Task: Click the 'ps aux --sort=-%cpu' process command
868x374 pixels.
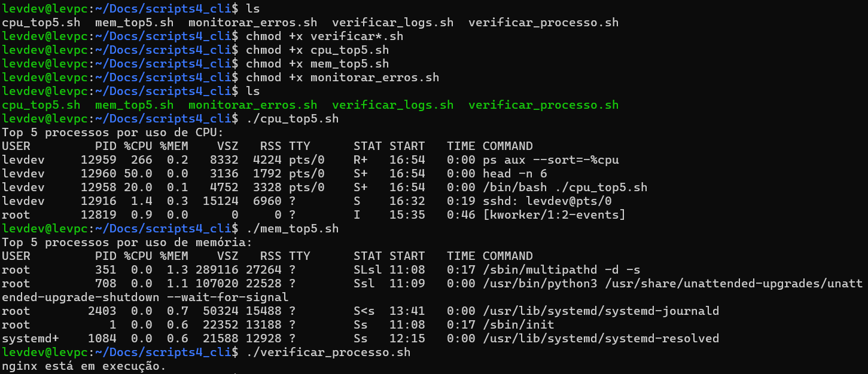Action: 550,160
